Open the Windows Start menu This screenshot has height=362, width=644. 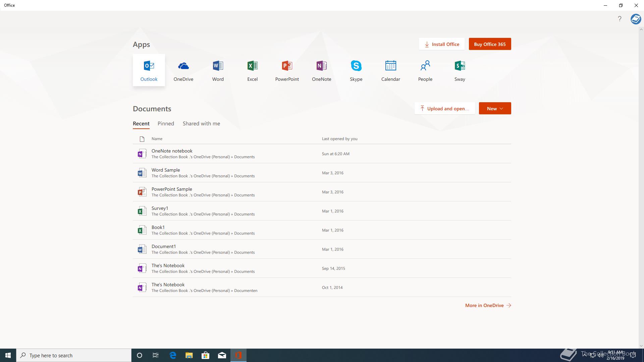pos(8,355)
